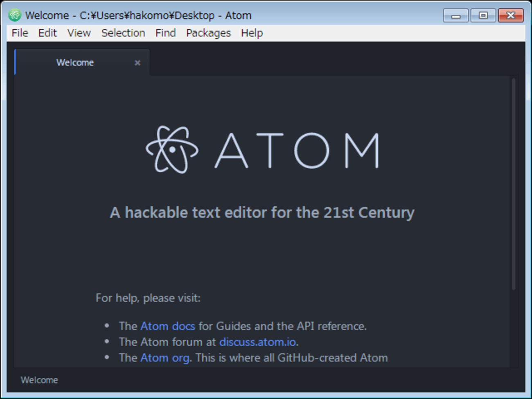Open the File menu

pyautogui.click(x=20, y=33)
